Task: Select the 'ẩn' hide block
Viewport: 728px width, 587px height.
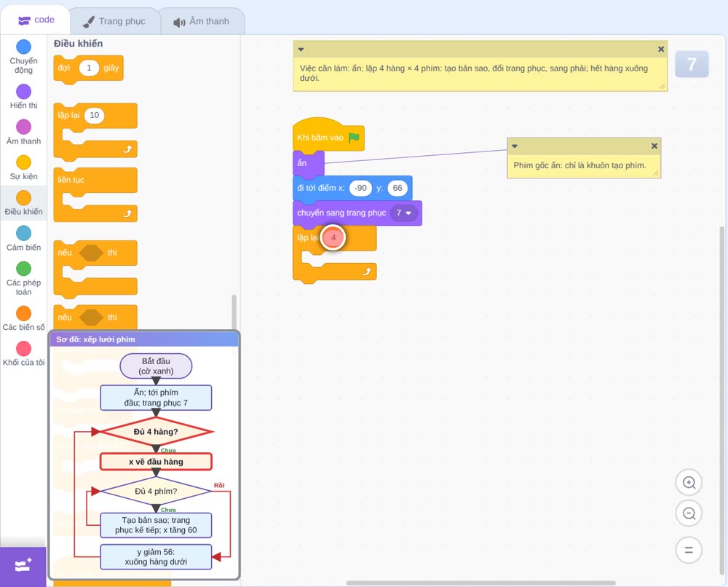Action: pyautogui.click(x=308, y=163)
